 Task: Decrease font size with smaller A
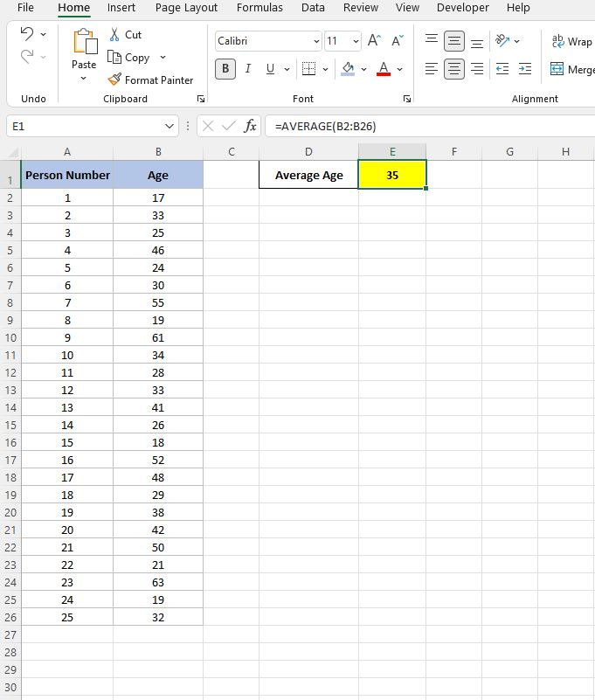coord(398,41)
